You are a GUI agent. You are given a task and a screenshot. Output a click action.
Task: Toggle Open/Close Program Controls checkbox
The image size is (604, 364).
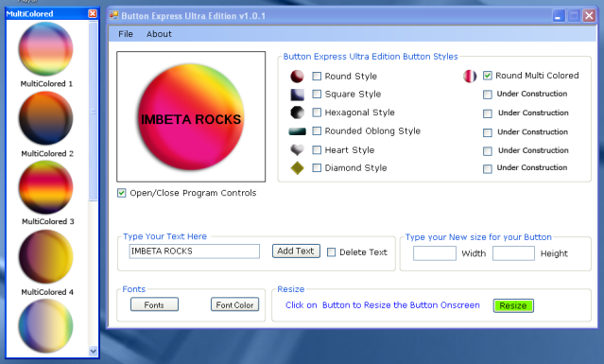tap(121, 193)
